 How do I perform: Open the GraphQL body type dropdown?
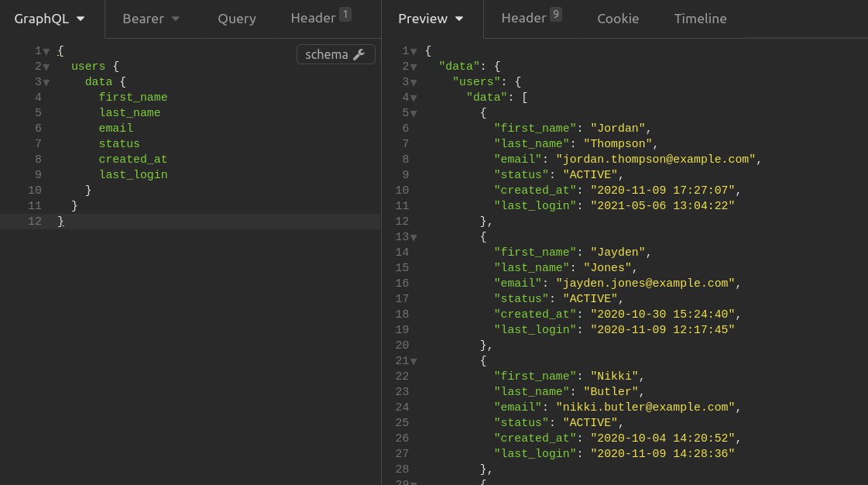[50, 19]
